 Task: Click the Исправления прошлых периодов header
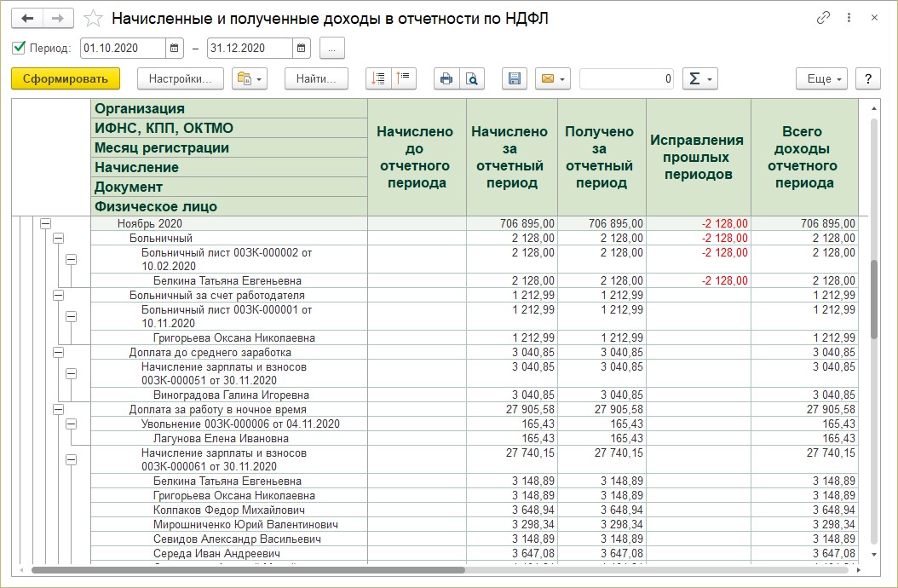pyautogui.click(x=698, y=157)
